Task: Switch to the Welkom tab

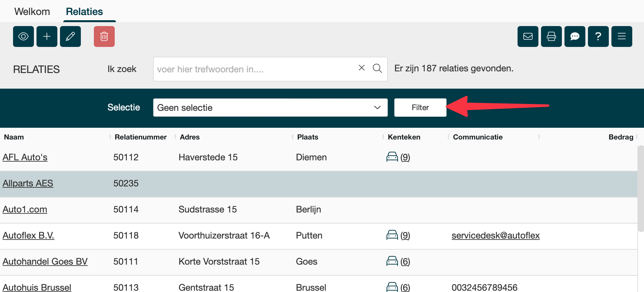Action: [32, 12]
